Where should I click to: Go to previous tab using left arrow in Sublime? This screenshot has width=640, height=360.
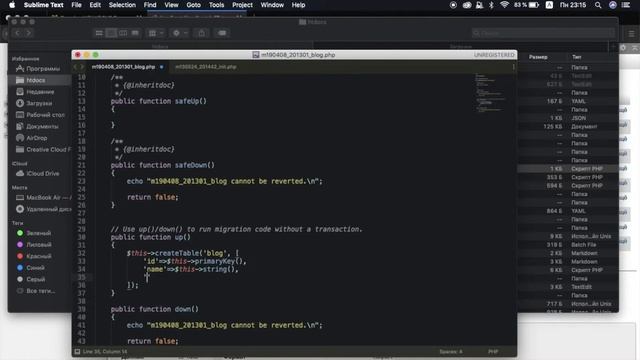click(76, 67)
